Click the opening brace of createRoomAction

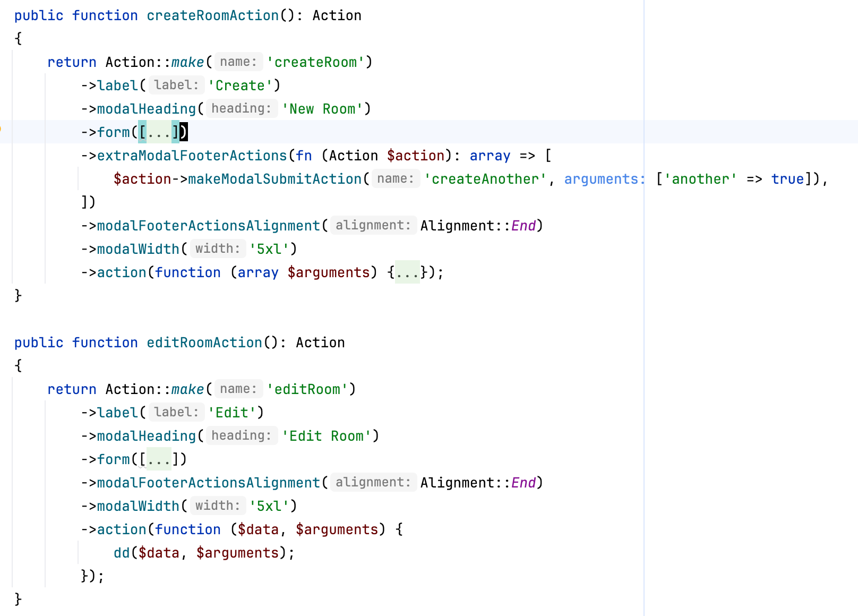(18, 39)
